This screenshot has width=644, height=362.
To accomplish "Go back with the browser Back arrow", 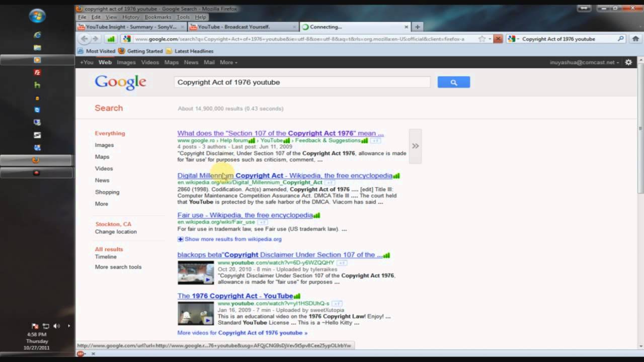I will click(x=84, y=39).
